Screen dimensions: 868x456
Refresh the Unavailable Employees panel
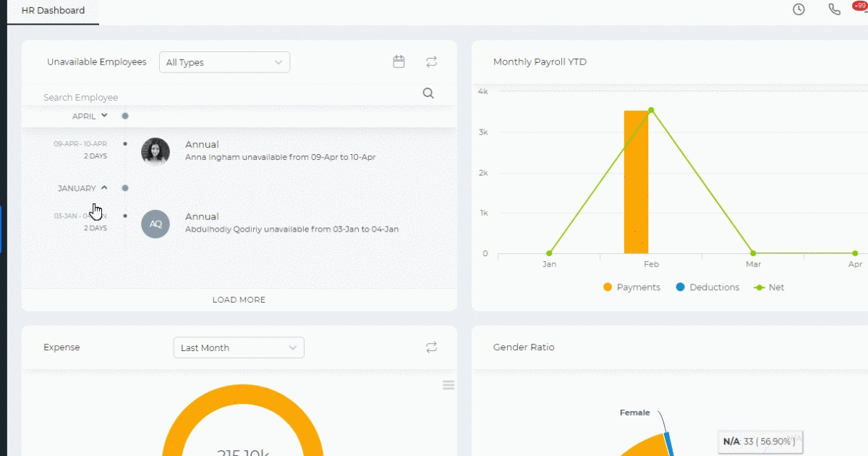click(432, 62)
